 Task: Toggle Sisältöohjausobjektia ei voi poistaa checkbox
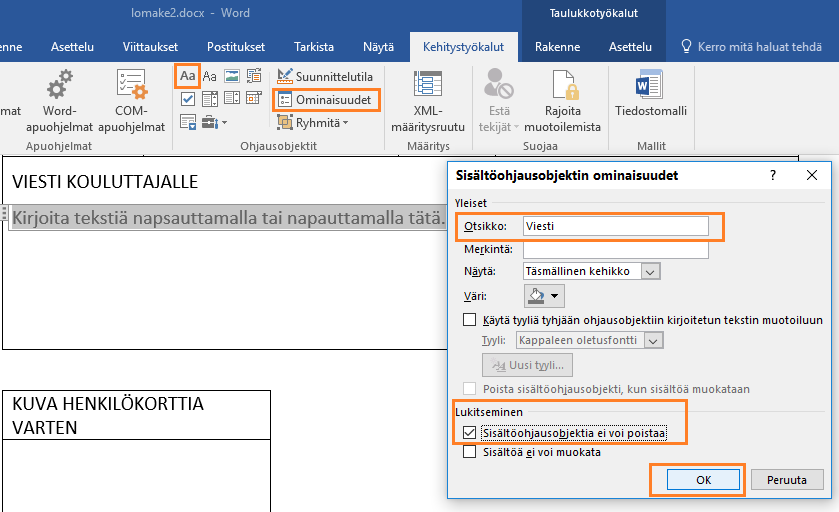tap(469, 432)
